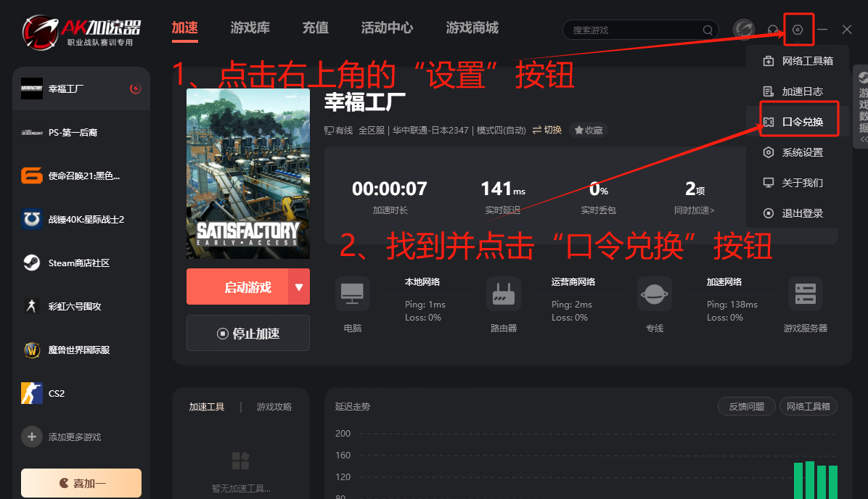The image size is (868, 499).
Task: Click the 切换 server switch link
Action: 547,130
